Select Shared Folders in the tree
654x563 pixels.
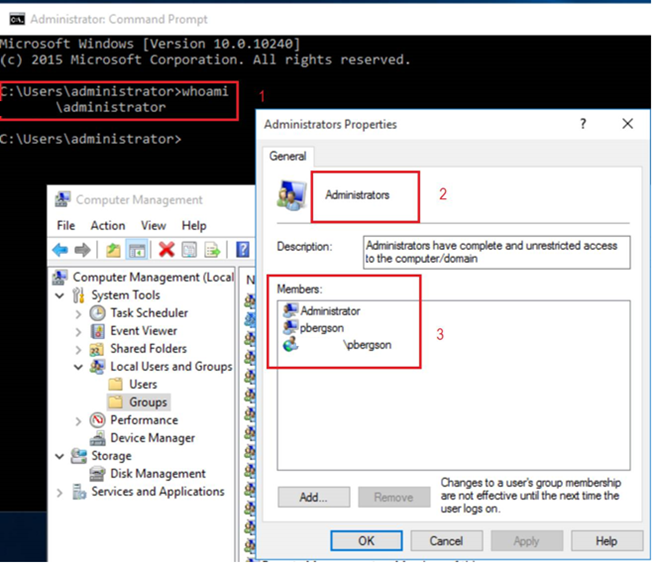tap(148, 349)
